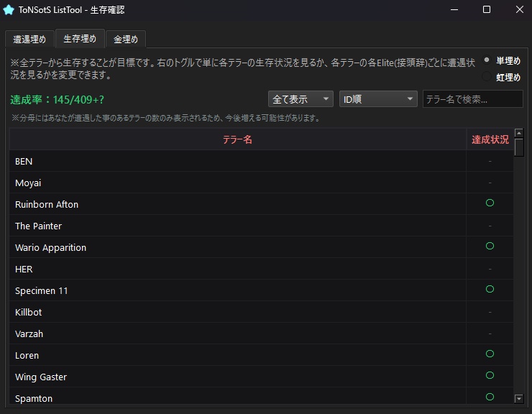Select the Wario Apparition row

coord(261,247)
